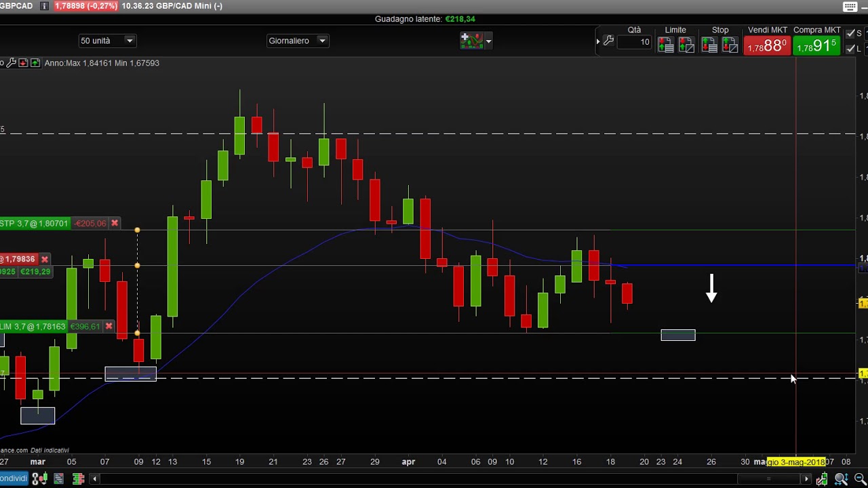Click the Vendi MKT 1,7888 button
This screenshot has height=488, width=868.
tap(766, 45)
